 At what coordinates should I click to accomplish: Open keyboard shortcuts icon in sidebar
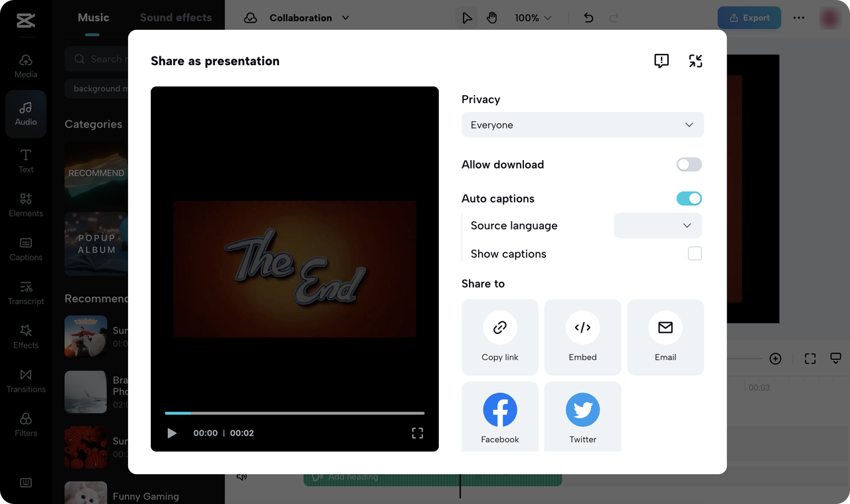pos(26,483)
